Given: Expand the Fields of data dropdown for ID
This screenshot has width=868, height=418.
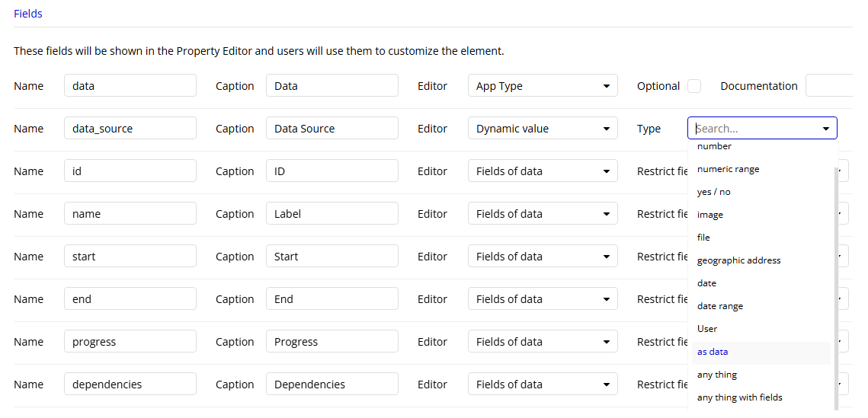Looking at the screenshot, I should [x=543, y=171].
